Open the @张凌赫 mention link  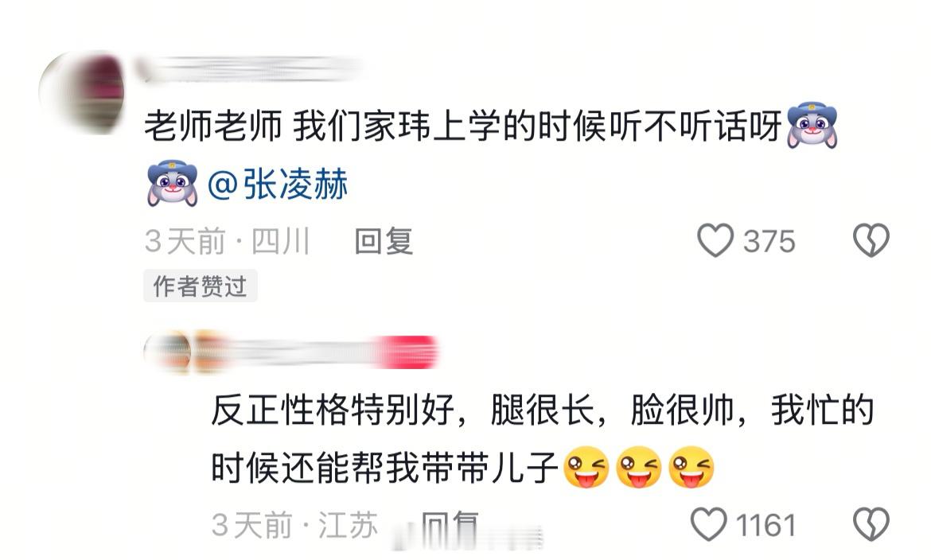point(277,184)
